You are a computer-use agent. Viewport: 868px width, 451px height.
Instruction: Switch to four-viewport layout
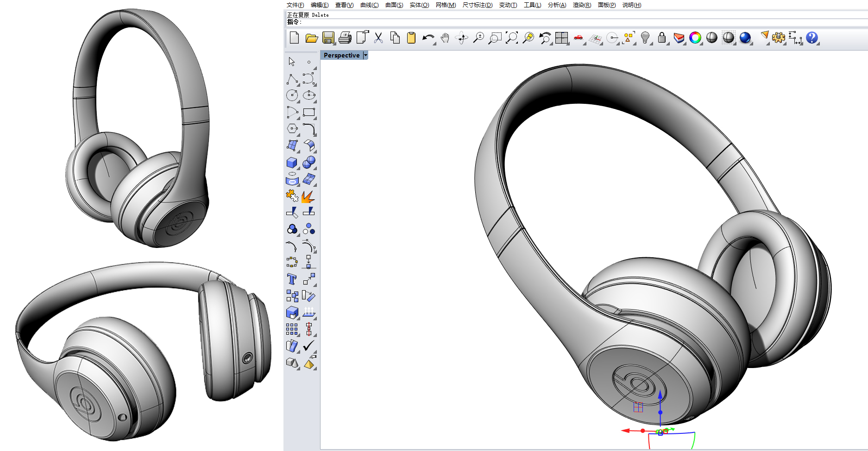562,38
